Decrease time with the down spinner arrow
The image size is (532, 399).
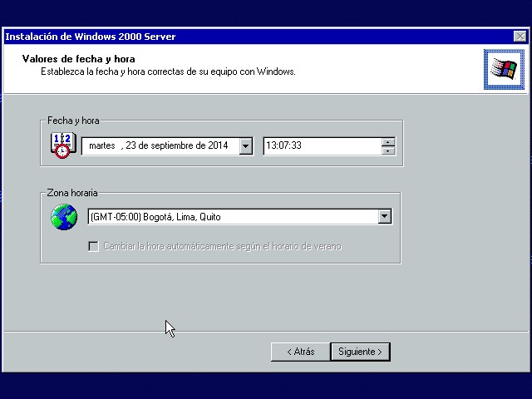(388, 150)
